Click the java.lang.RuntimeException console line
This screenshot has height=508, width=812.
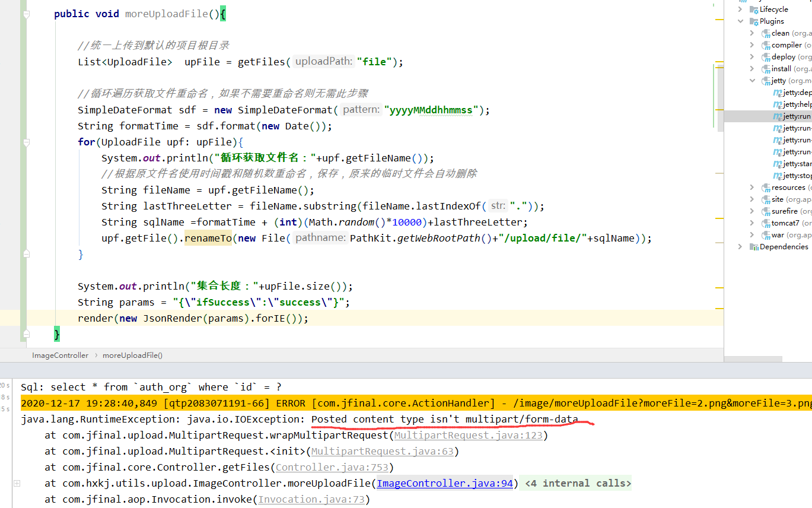tap(300, 420)
